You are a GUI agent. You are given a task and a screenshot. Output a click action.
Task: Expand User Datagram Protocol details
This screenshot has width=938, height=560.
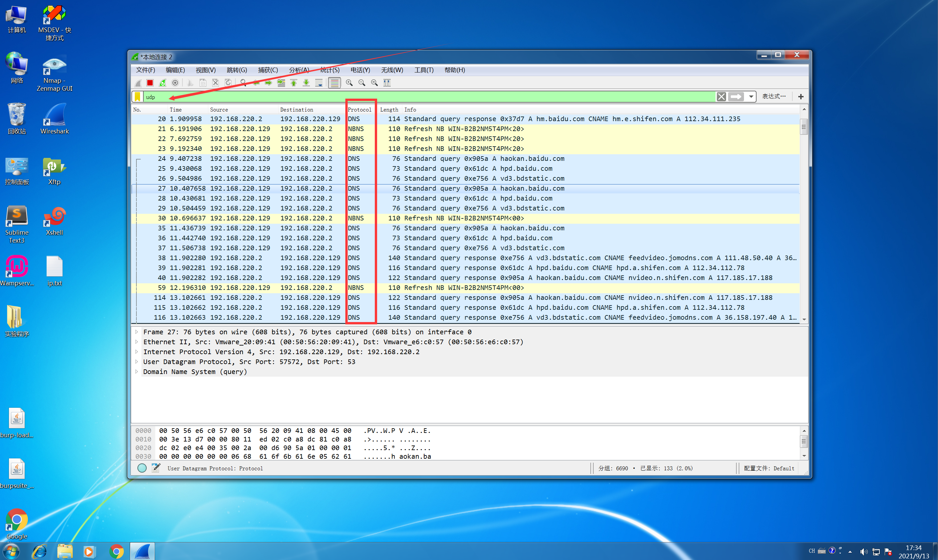137,362
